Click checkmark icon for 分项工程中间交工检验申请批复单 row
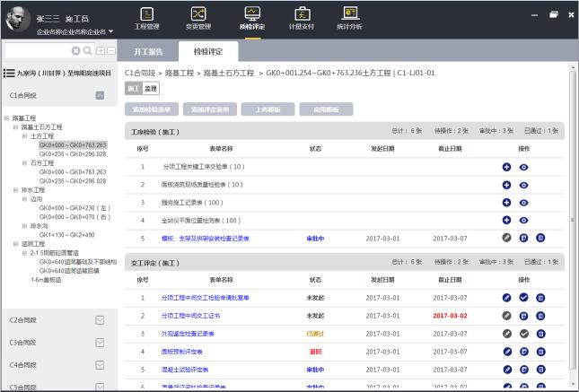This screenshot has height=392, width=579. [x=523, y=297]
